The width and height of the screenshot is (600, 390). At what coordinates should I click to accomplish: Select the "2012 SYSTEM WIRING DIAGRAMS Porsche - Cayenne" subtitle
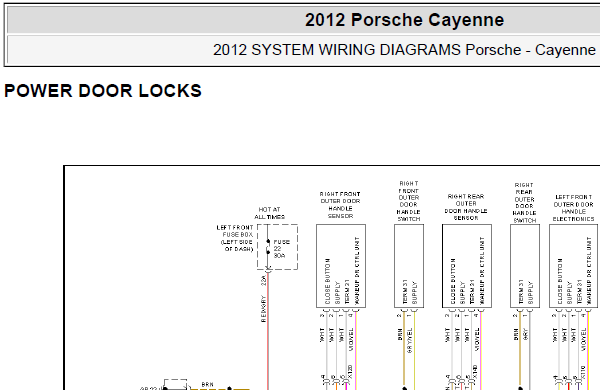(404, 50)
